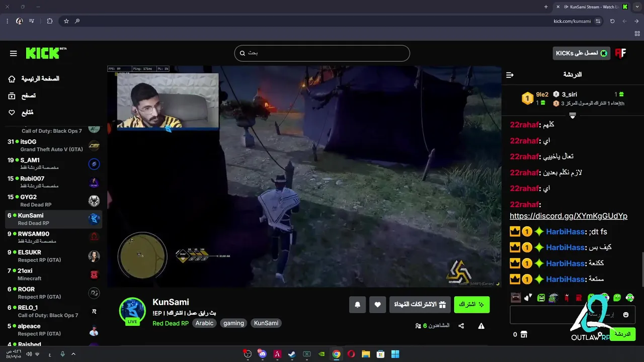644x362 pixels.
Task: Click the chat message input field
Action: click(x=572, y=315)
